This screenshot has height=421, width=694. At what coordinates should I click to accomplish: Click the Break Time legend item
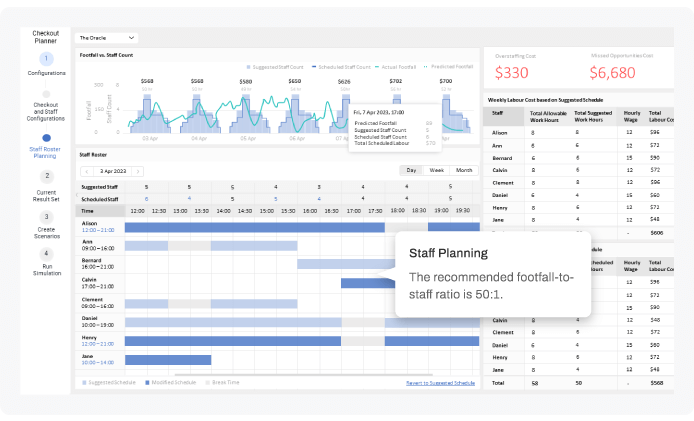[223, 382]
